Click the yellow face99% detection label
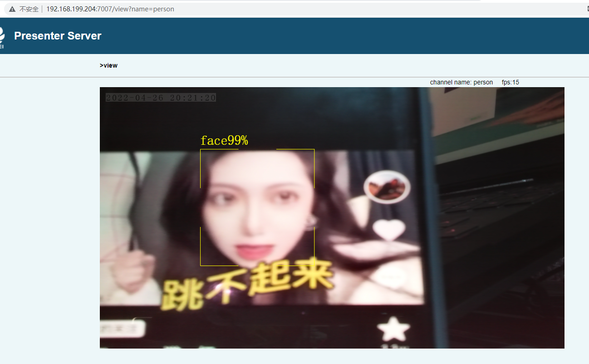Screen dimensions: 589x364 click(x=224, y=141)
